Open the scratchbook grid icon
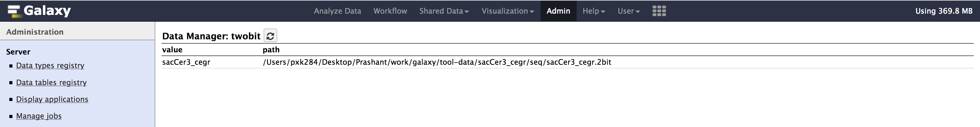This screenshot has height=127, width=980. click(x=659, y=11)
